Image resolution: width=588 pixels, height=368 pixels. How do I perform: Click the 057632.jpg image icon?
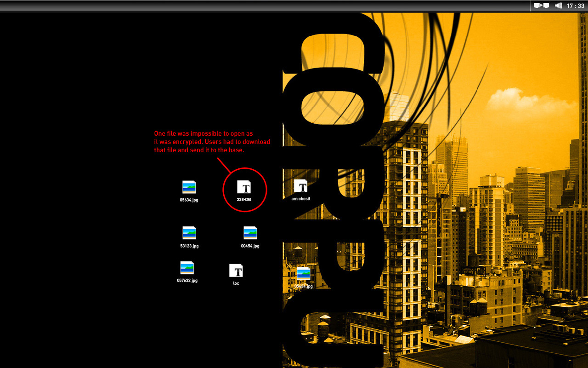187,268
